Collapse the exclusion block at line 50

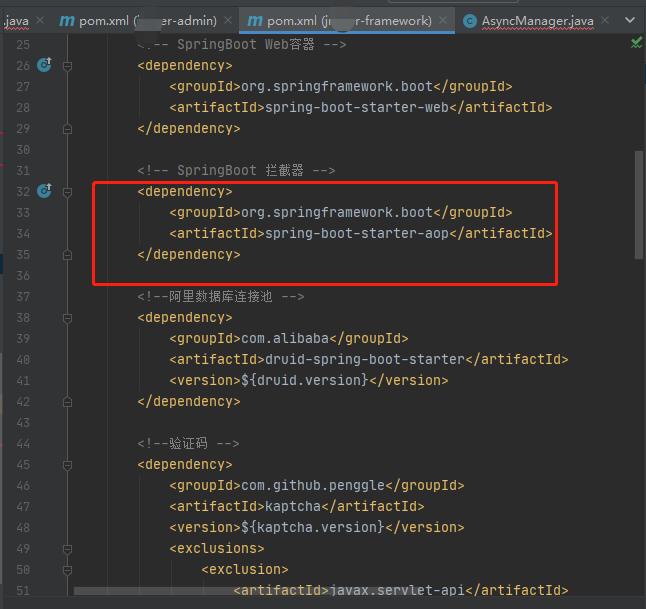click(x=68, y=570)
